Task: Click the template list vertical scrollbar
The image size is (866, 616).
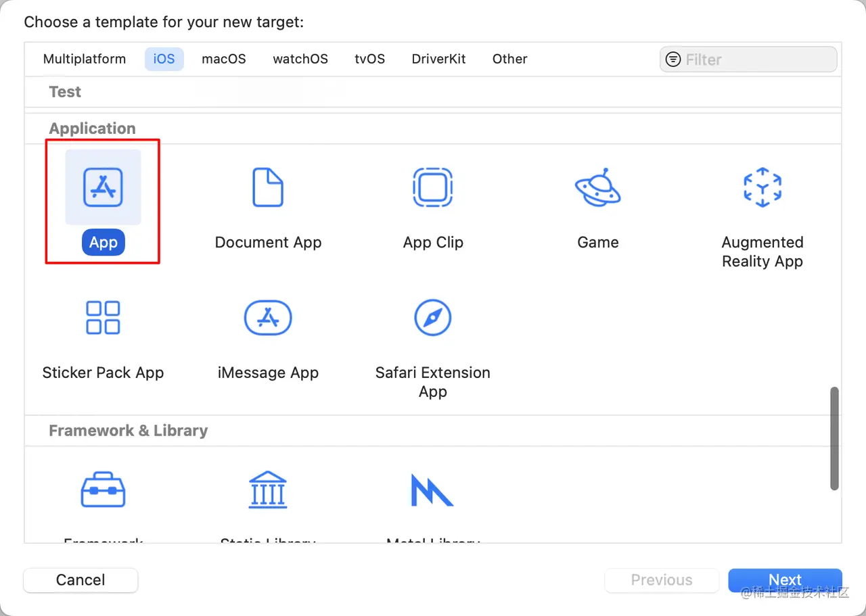Action: click(x=835, y=438)
